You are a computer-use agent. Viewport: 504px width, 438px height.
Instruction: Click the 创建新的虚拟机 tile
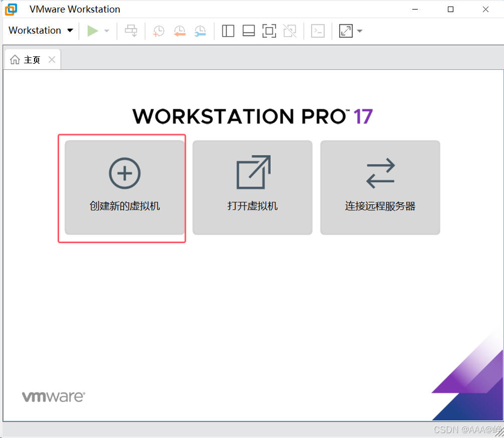point(125,187)
